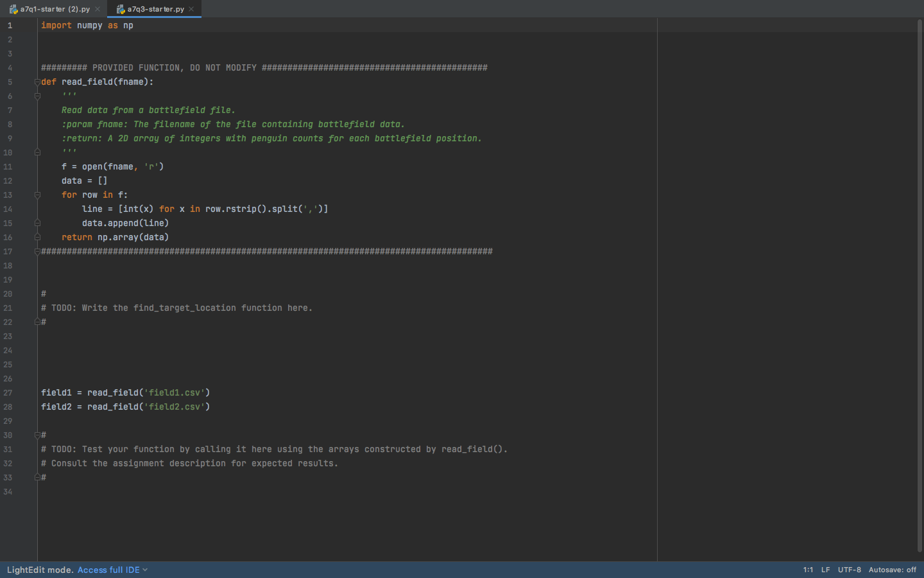Click the 'TODO: Test your function' comment
This screenshot has height=578, width=924.
(275, 450)
